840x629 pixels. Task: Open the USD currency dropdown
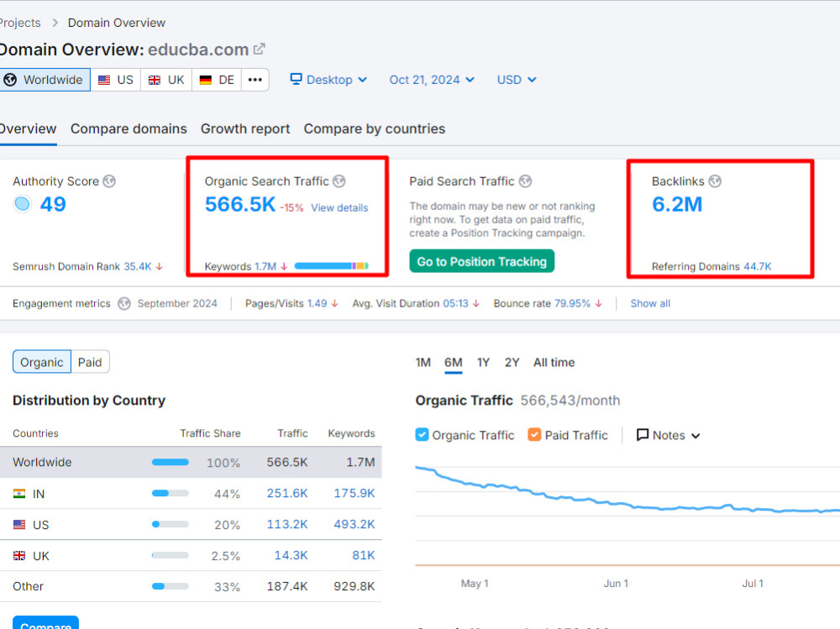[x=517, y=80]
